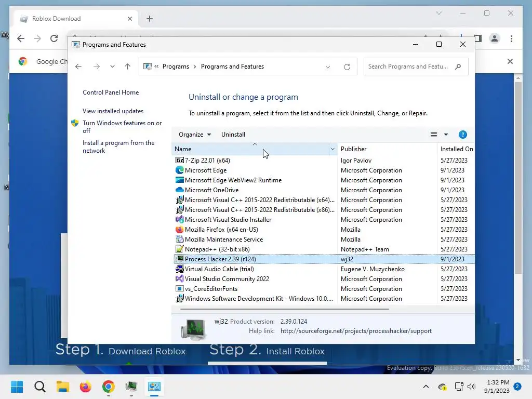Open the address bar history dropdown
The width and height of the screenshot is (532, 399).
(328, 67)
